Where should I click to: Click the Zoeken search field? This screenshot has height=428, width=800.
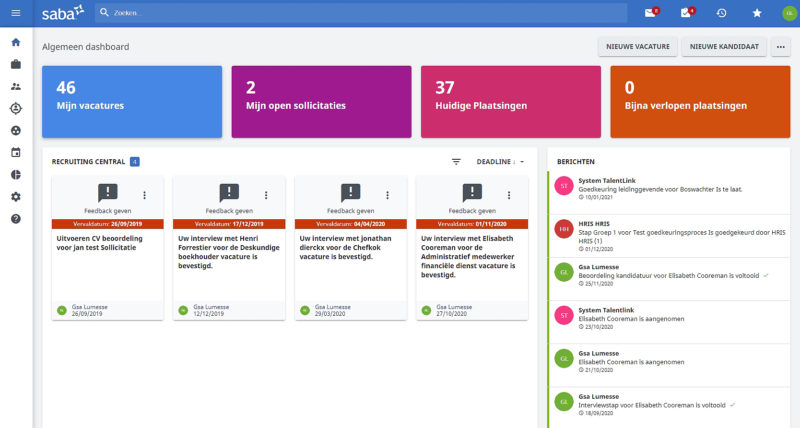[360, 13]
